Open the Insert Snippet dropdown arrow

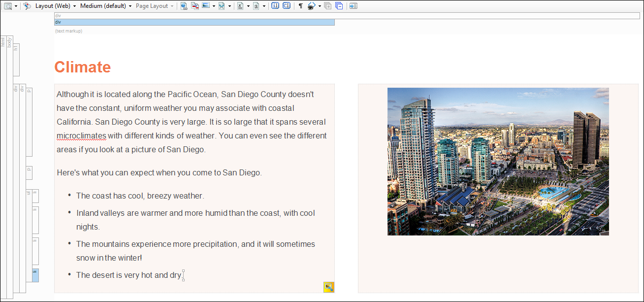click(264, 6)
